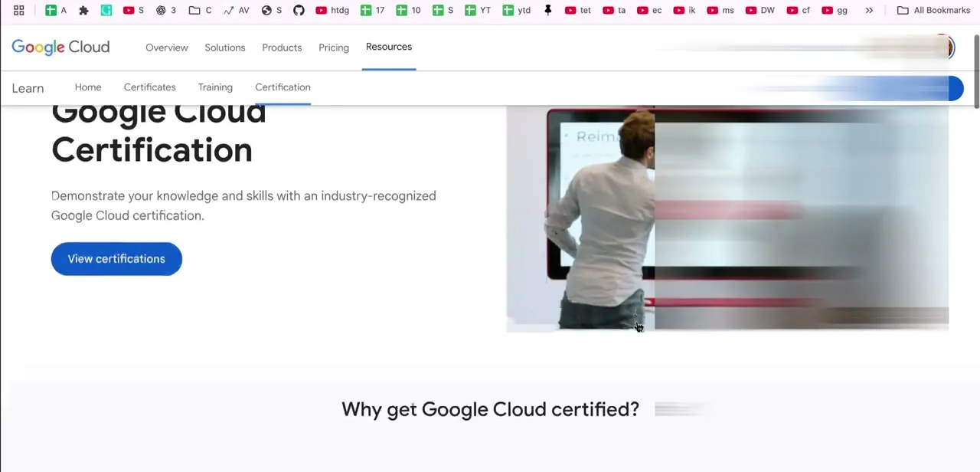Switch to the Training tab
Screen dimensions: 980x472
coord(215,87)
